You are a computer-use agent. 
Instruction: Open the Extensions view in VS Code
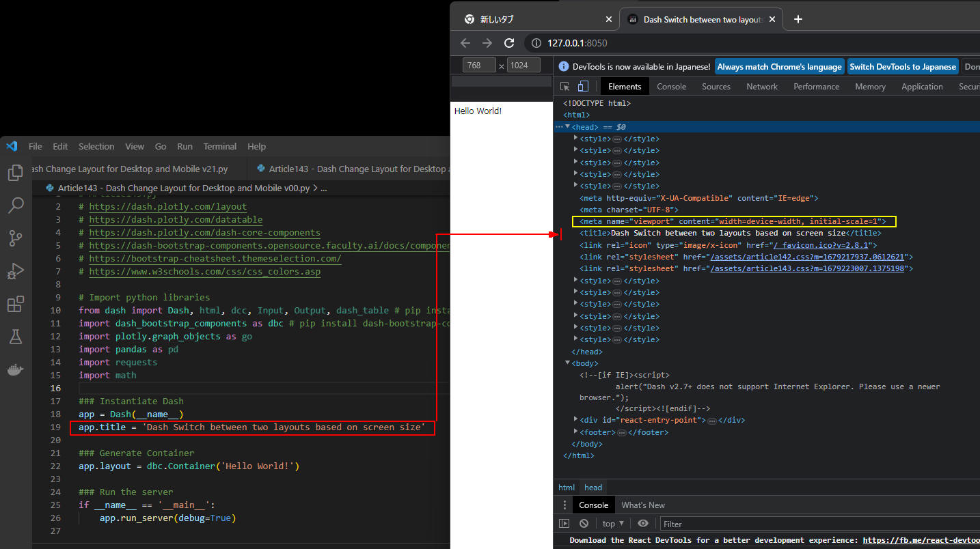15,304
